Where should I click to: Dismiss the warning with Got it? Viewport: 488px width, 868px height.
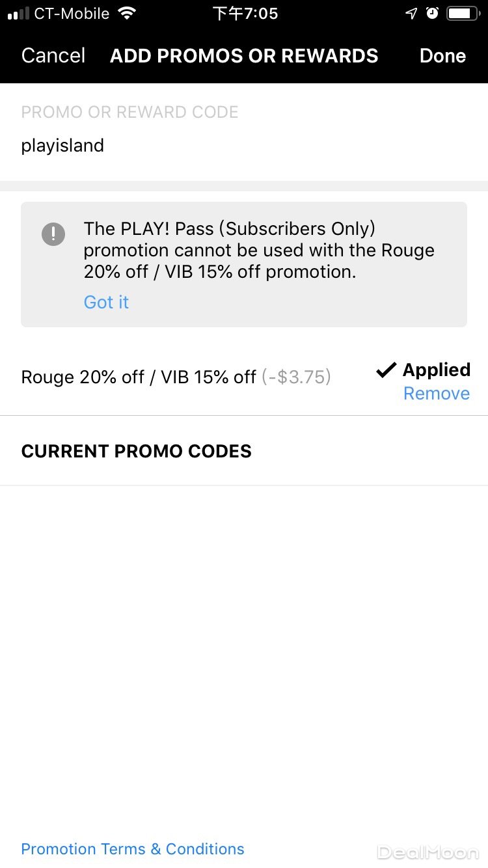(x=106, y=302)
